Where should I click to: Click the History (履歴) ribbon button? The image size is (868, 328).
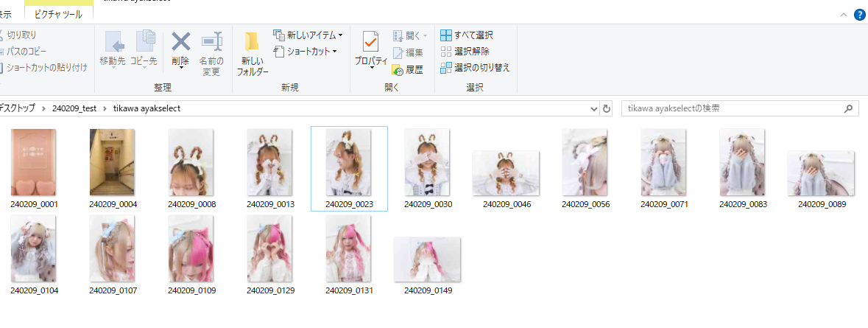pos(408,69)
